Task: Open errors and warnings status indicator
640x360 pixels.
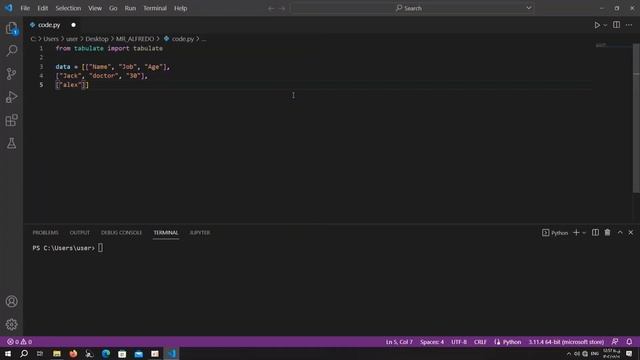Action: (19, 342)
